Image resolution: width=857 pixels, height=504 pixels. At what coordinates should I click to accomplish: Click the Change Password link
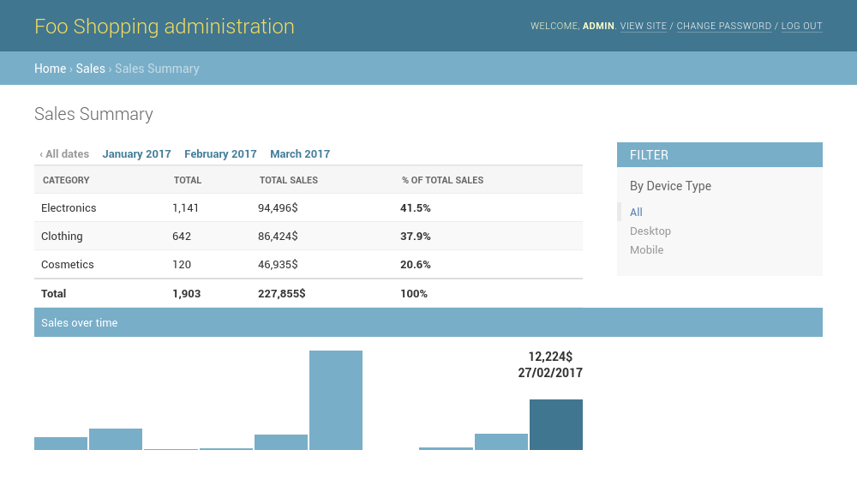(x=724, y=26)
